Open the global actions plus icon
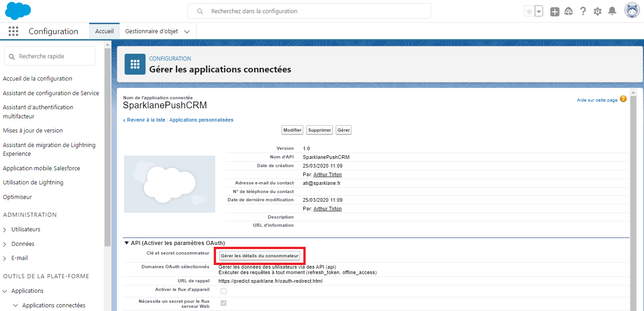This screenshot has width=644, height=311. (x=554, y=12)
